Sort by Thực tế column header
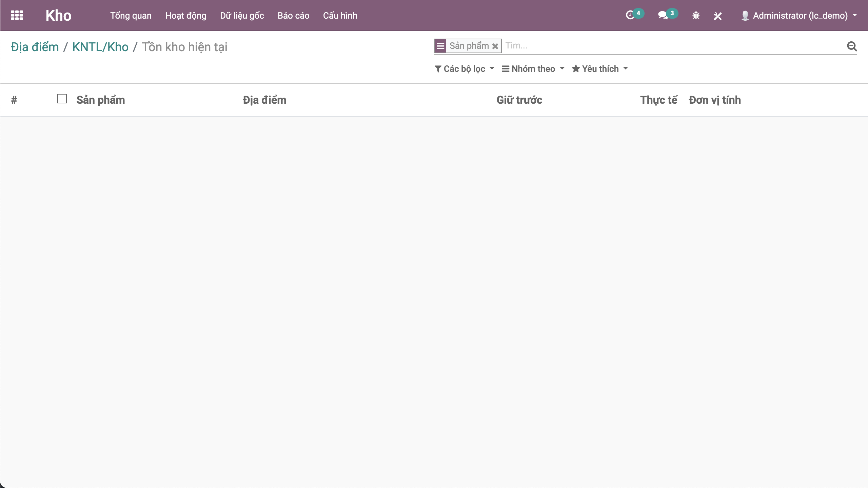The width and height of the screenshot is (868, 488). click(658, 100)
